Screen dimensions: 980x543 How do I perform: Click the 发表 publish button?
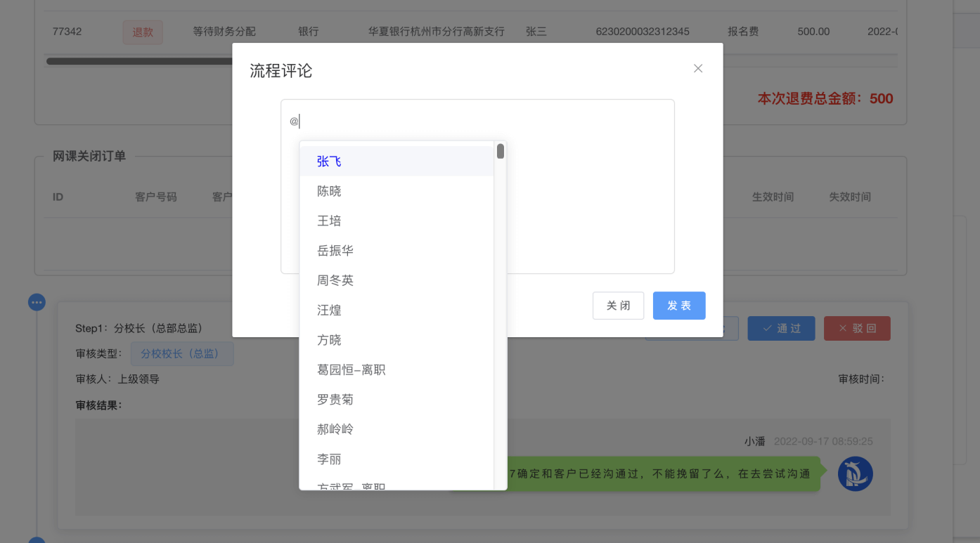678,306
